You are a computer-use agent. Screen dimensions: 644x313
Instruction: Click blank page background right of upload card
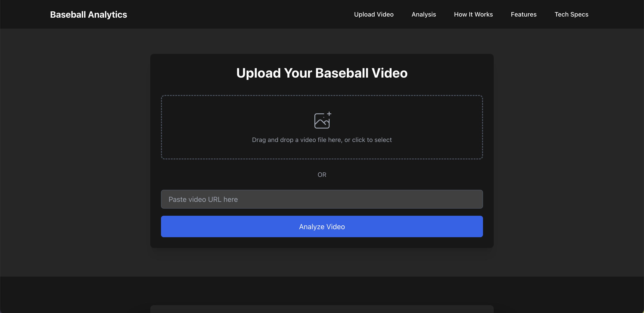568,150
